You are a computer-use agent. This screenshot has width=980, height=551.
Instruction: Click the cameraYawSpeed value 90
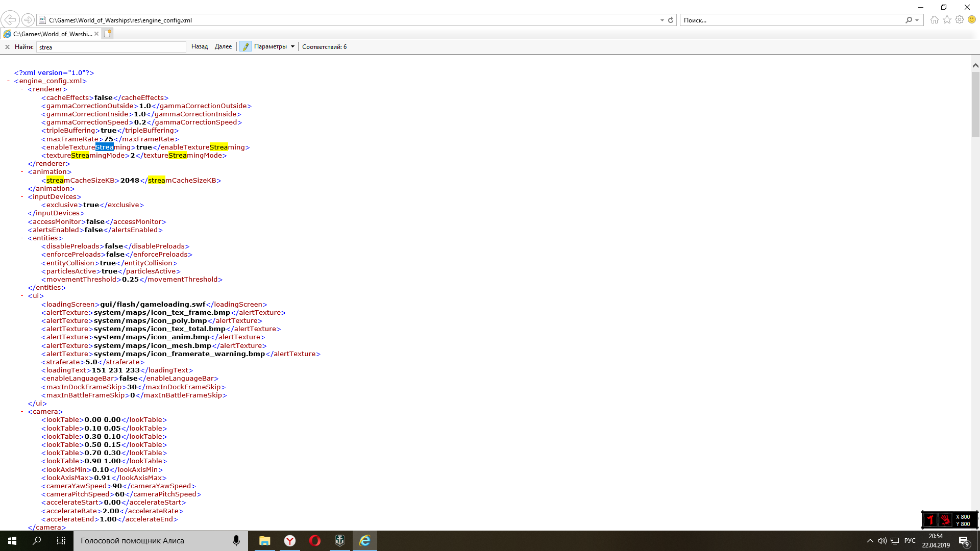pos(117,486)
